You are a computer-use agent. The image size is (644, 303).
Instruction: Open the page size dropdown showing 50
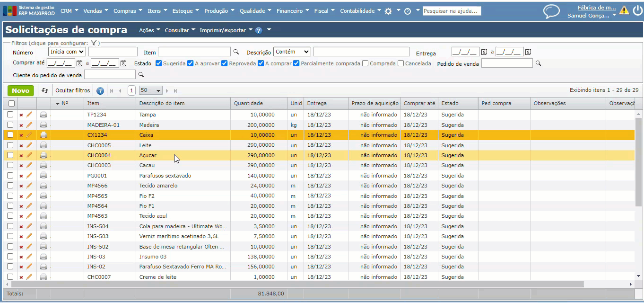coord(150,90)
